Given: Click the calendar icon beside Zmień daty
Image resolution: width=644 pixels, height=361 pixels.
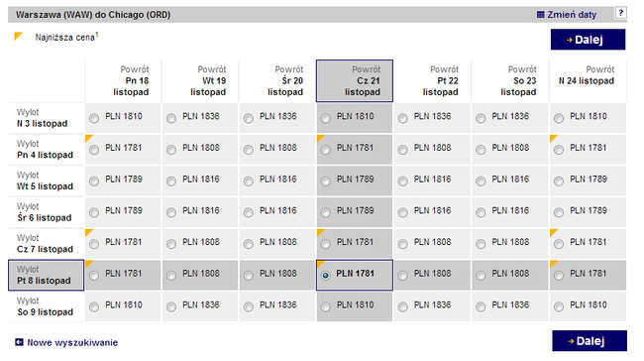Looking at the screenshot, I should [541, 15].
